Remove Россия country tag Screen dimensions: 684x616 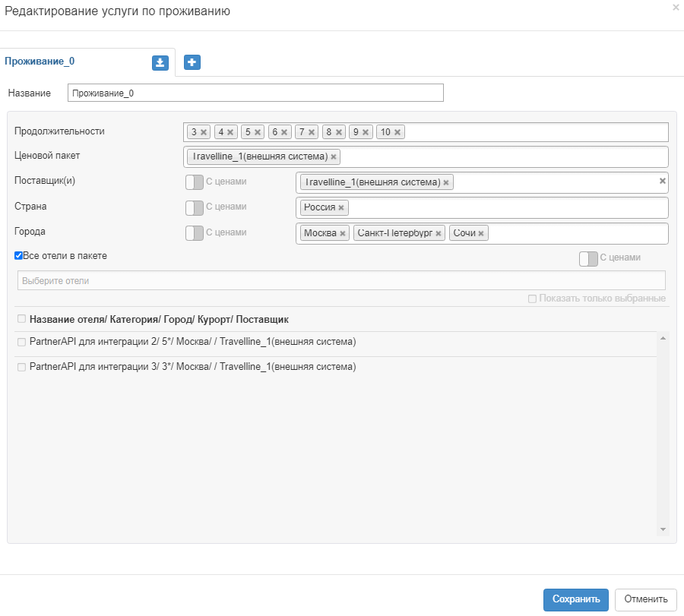coord(341,207)
